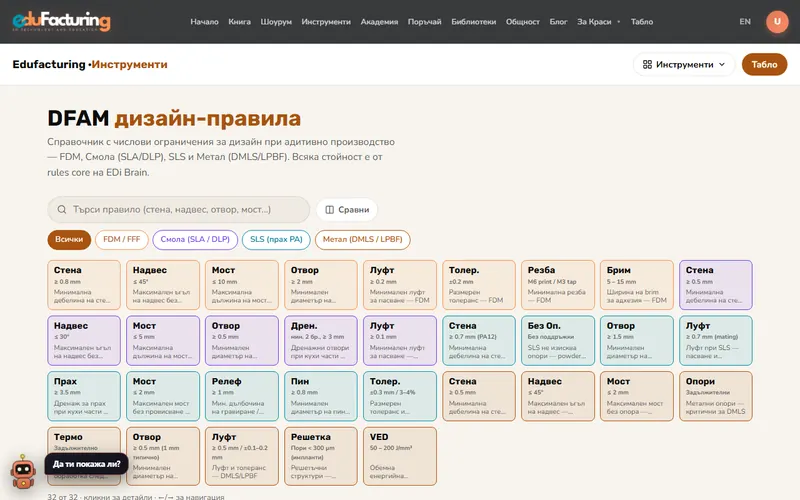Image resolution: width=800 pixels, height=500 pixels.
Task: Select the Метал (DMLS / LPBF) filter
Action: [x=362, y=239]
